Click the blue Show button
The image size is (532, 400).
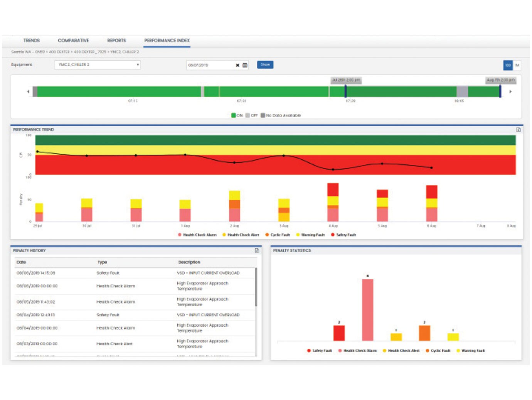(x=265, y=65)
